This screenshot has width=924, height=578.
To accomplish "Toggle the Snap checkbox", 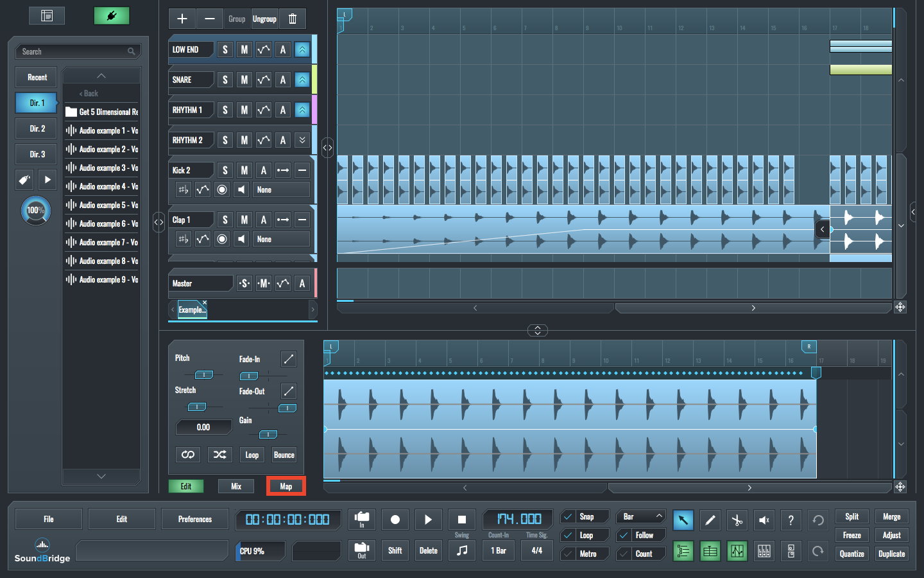I will [568, 517].
